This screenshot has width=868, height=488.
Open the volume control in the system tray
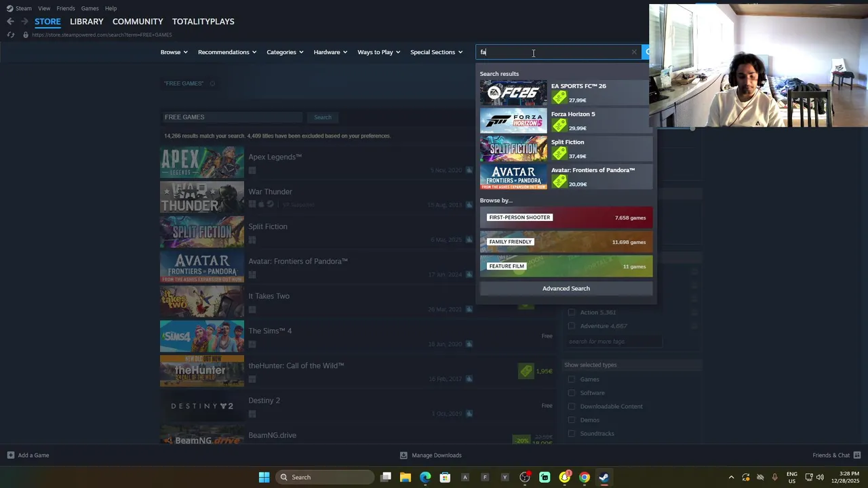tap(820, 477)
